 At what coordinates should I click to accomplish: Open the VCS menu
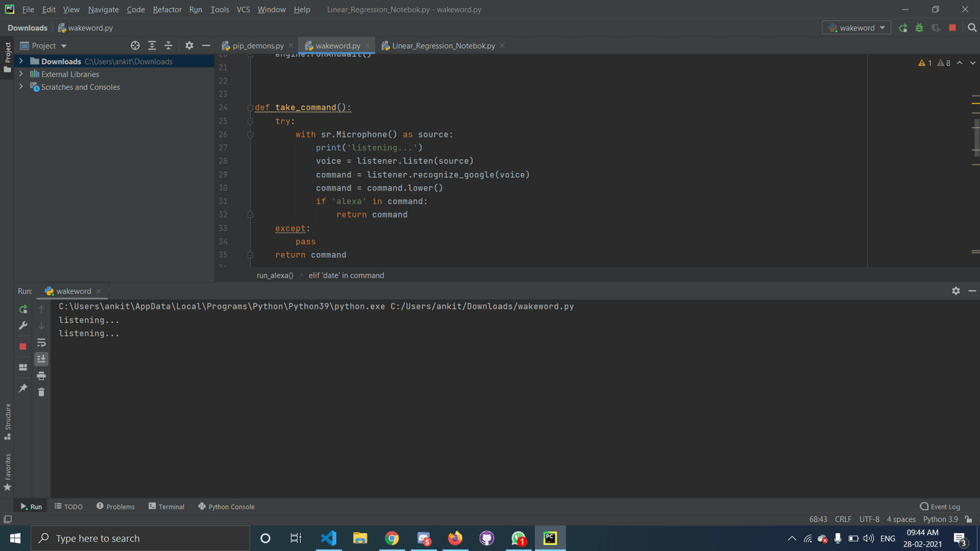point(243,10)
